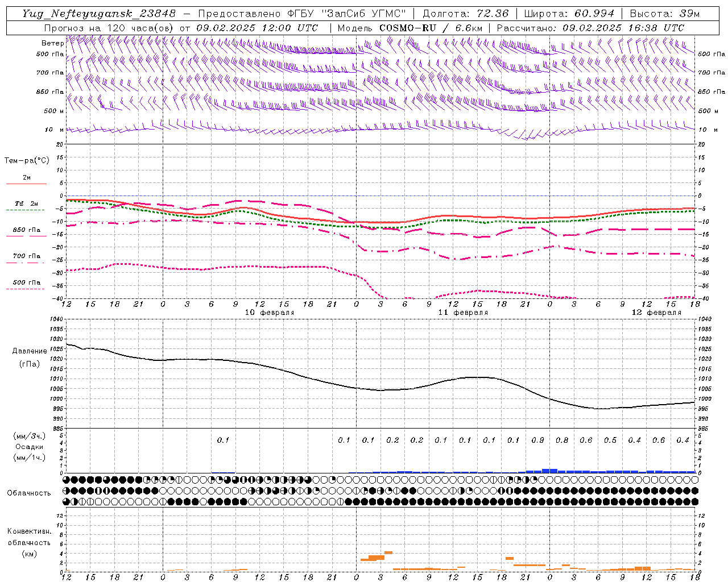
Task: Click the 11 февраля date label
Action: (x=463, y=313)
